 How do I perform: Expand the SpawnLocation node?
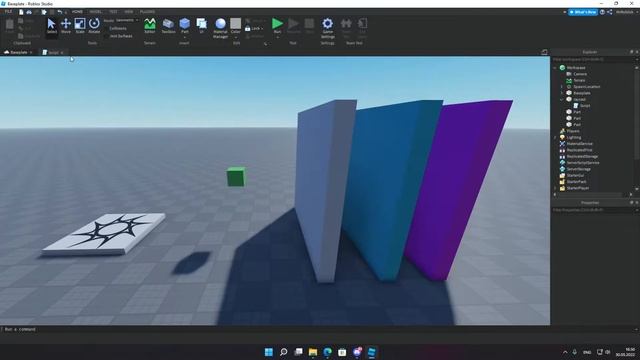tap(561, 87)
